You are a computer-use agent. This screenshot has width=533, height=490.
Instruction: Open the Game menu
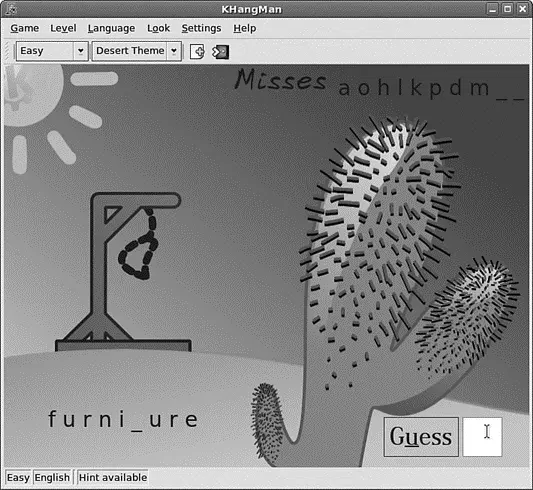pos(24,28)
